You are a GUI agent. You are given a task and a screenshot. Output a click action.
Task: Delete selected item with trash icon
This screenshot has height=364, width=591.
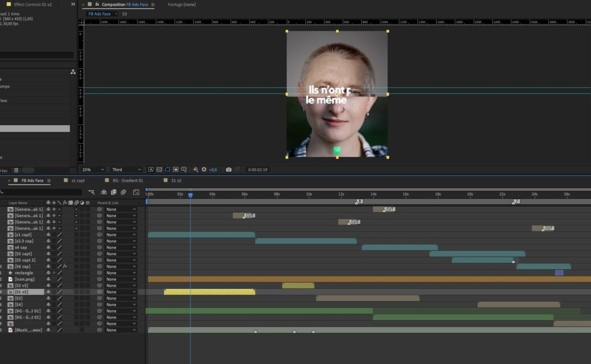click(16, 170)
